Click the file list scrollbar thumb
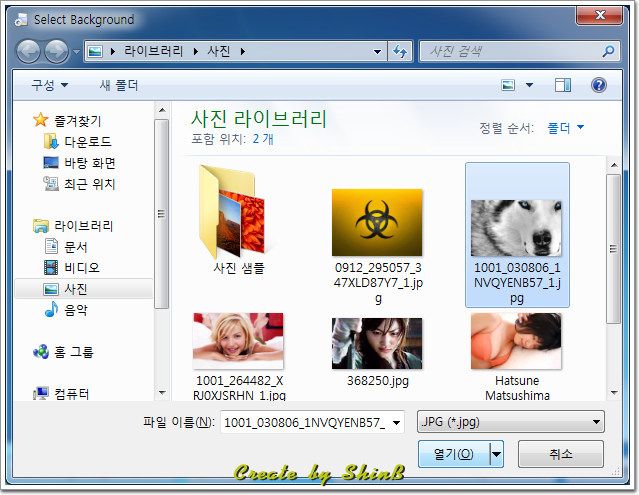 pos(613,249)
